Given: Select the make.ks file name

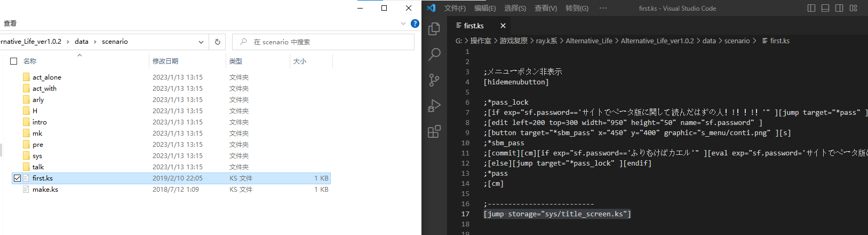Looking at the screenshot, I should tap(45, 189).
